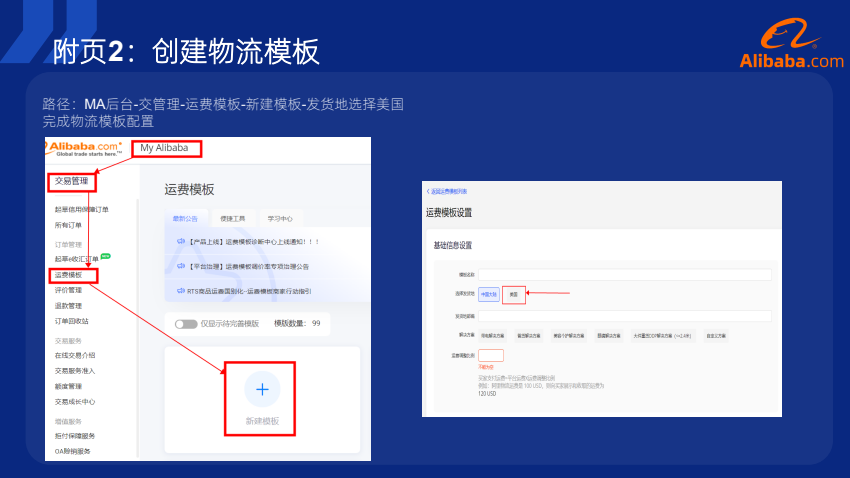This screenshot has width=850, height=478.
Task: Click the megaphone icon beside 平台治理 notice
Action: [x=181, y=266]
